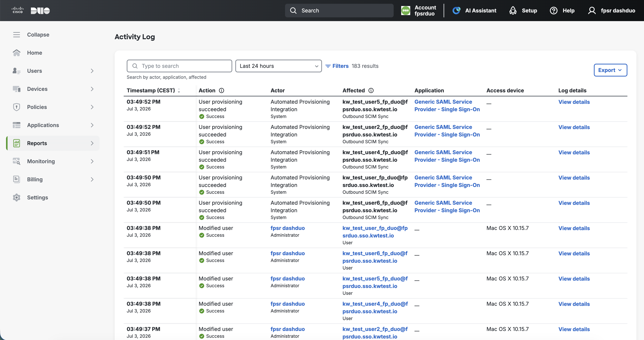The image size is (644, 340).
Task: Click the Reports chart icon
Action: [x=17, y=143]
